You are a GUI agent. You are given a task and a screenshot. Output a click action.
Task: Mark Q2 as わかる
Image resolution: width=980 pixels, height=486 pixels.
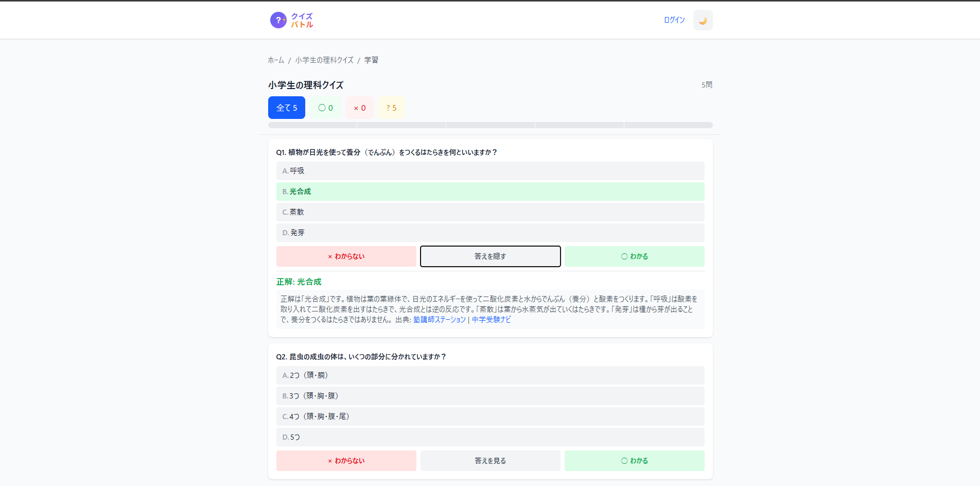pyautogui.click(x=634, y=461)
